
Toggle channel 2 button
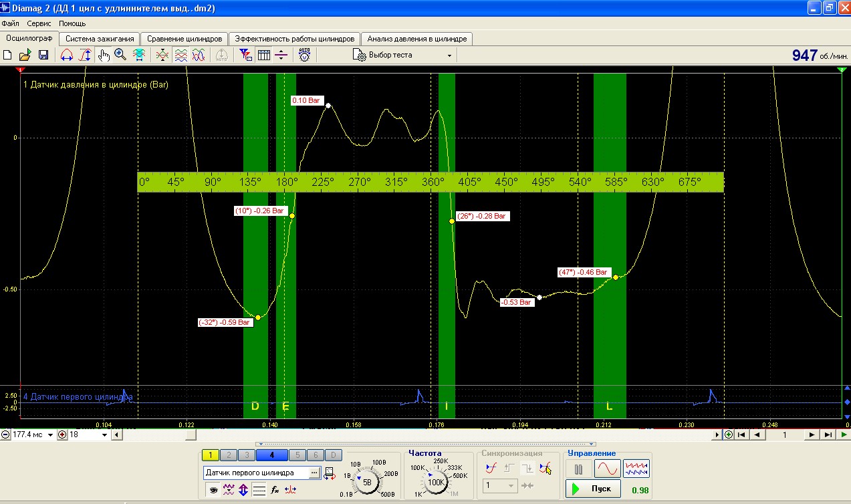229,455
